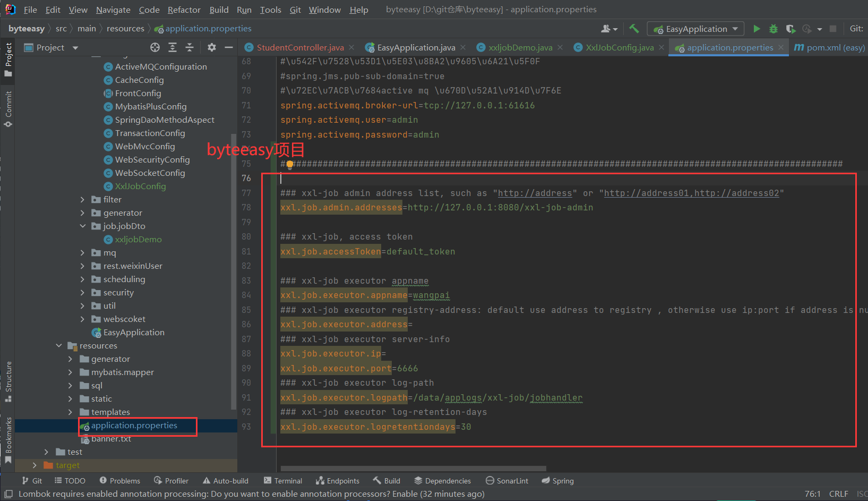Expand the generator package under java
Viewport: 868px width, 501px height.
point(82,213)
